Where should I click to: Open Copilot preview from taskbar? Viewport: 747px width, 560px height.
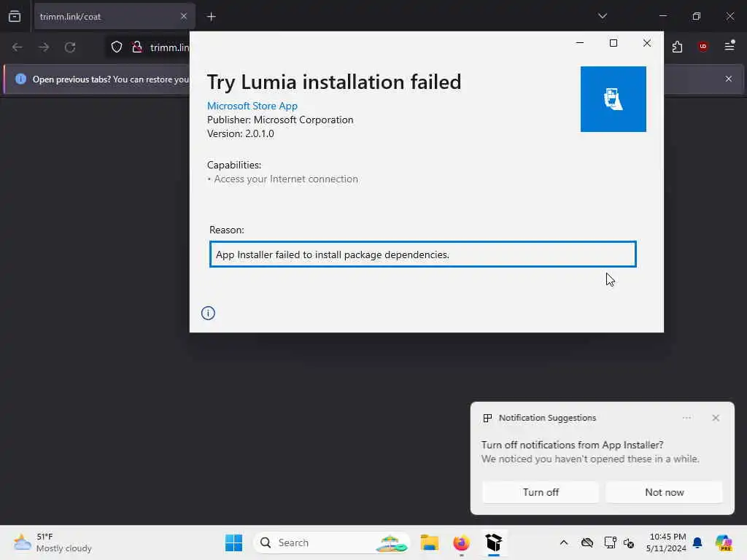tap(723, 542)
